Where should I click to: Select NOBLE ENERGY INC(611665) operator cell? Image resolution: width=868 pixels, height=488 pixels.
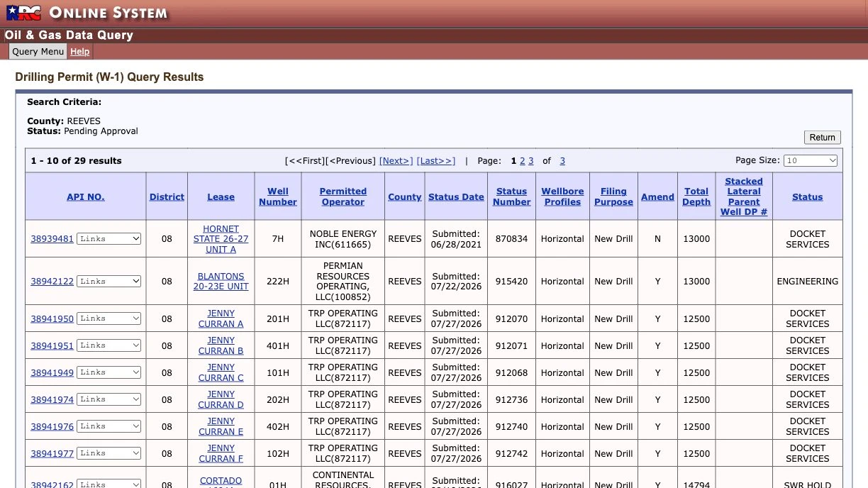(343, 239)
